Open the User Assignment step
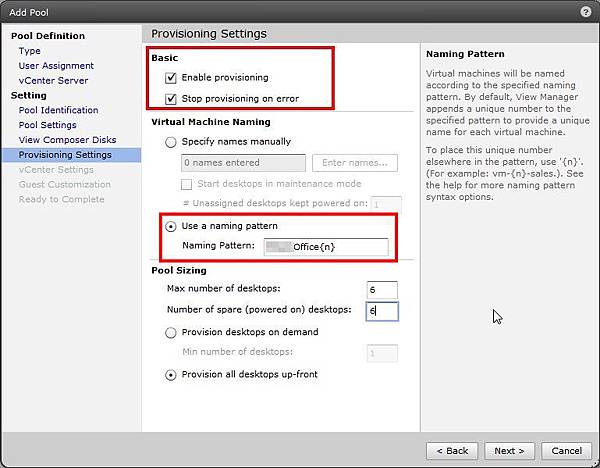600x468 pixels. (56, 66)
